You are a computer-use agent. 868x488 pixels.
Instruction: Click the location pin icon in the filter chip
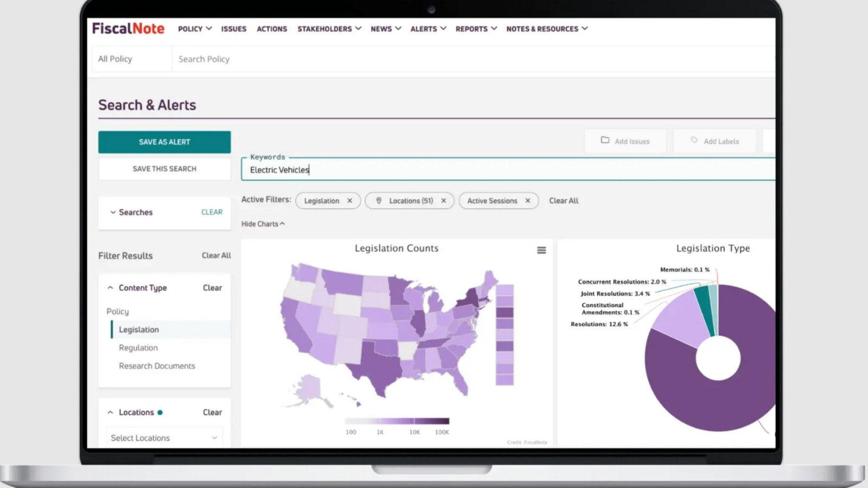(x=379, y=201)
